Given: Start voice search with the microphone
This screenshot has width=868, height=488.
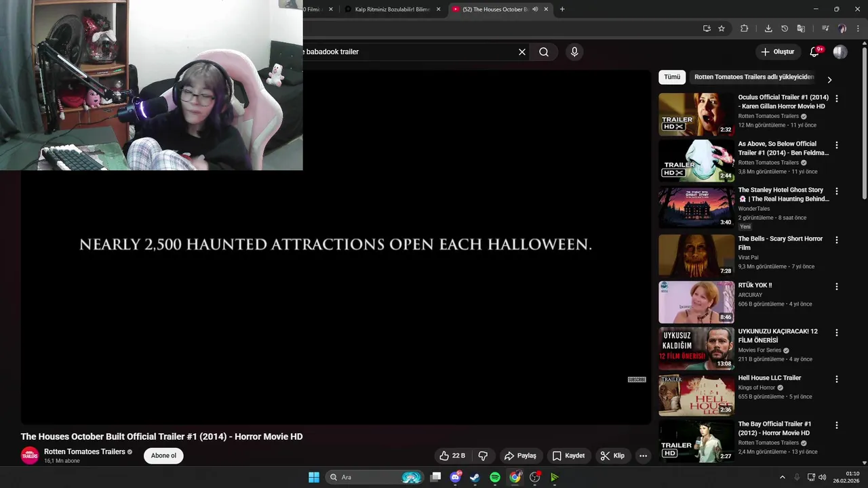Looking at the screenshot, I should pyautogui.click(x=574, y=52).
